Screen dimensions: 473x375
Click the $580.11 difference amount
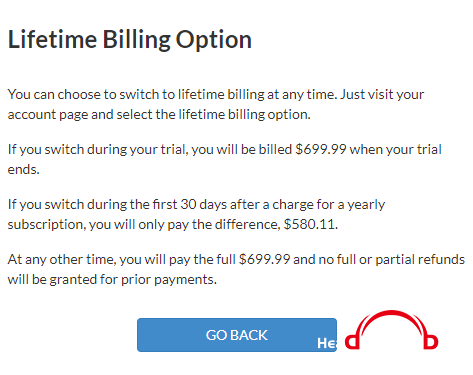[x=310, y=224]
